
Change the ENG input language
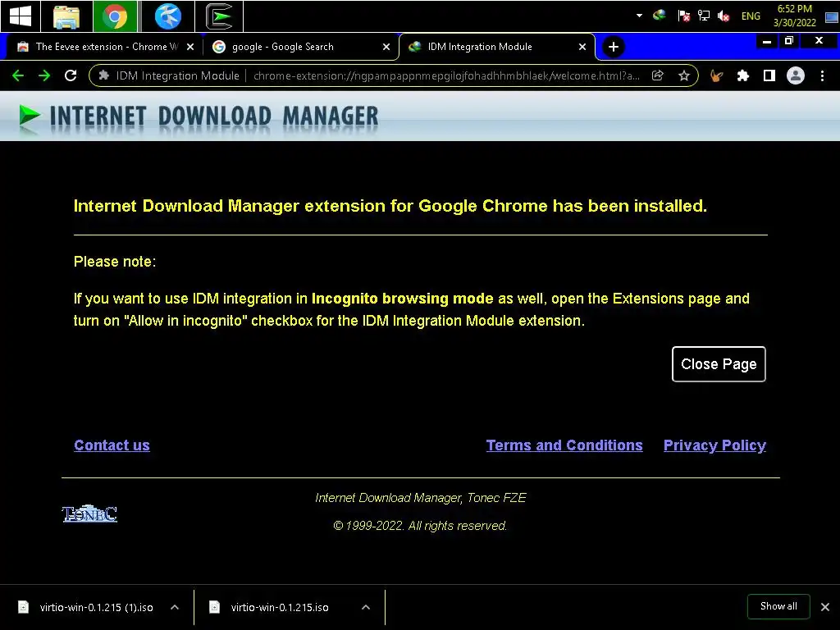[751, 16]
